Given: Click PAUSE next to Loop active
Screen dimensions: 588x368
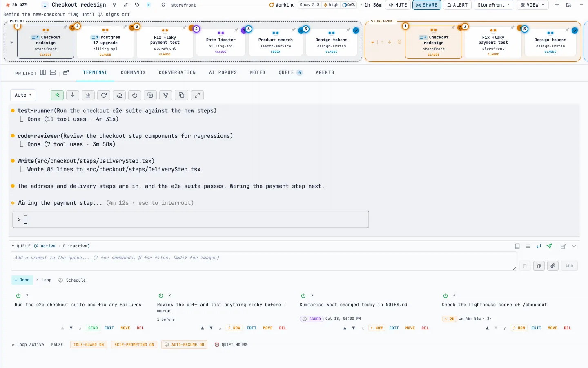Looking at the screenshot, I should (x=57, y=345).
